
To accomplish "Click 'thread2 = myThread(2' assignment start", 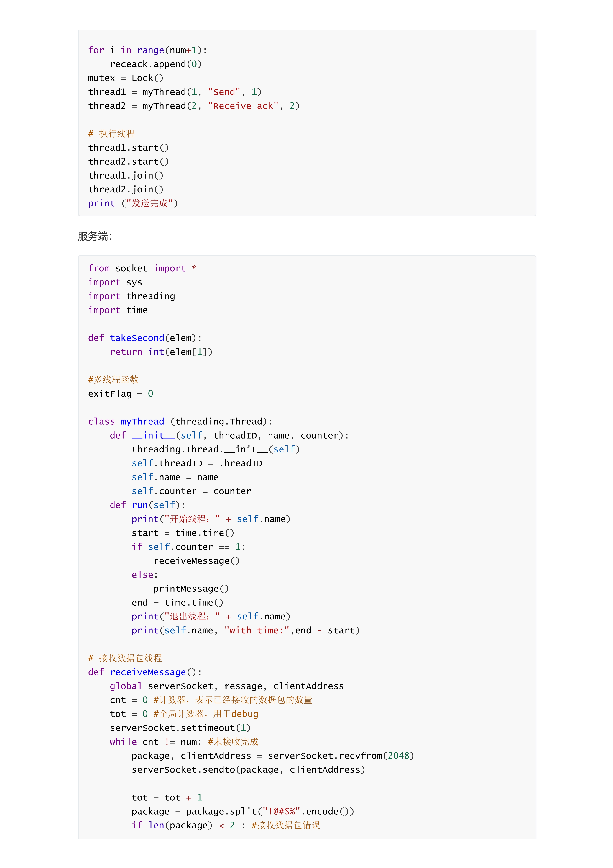I will (143, 106).
